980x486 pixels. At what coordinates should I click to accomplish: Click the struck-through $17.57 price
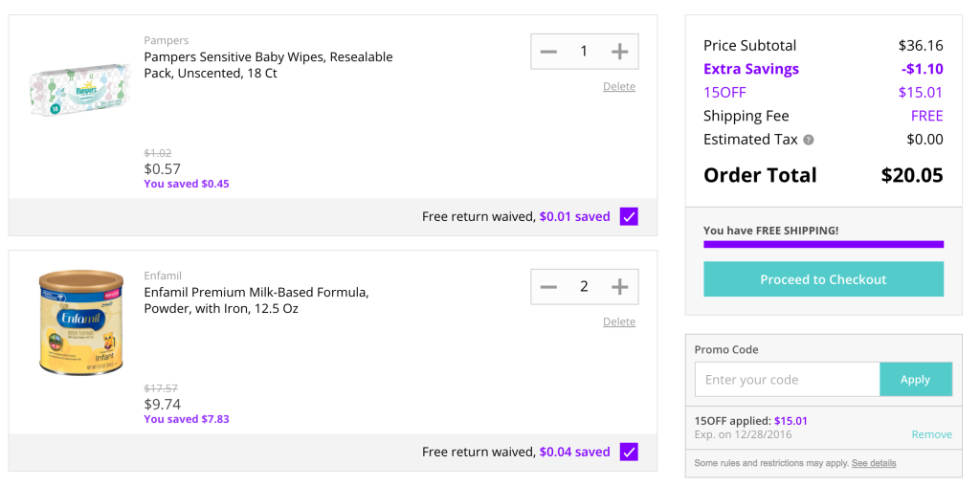coord(161,388)
